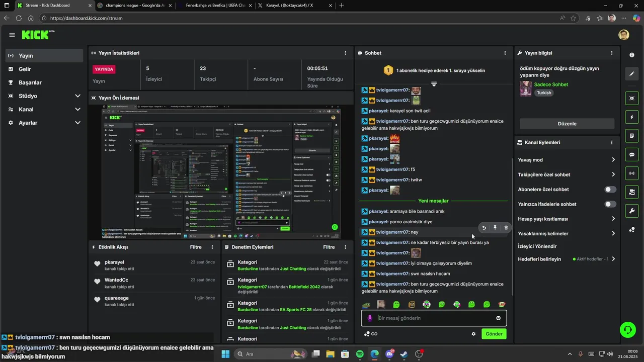Open Steam from the taskbar
Viewport: 644px width, 362px height.
[x=404, y=354]
